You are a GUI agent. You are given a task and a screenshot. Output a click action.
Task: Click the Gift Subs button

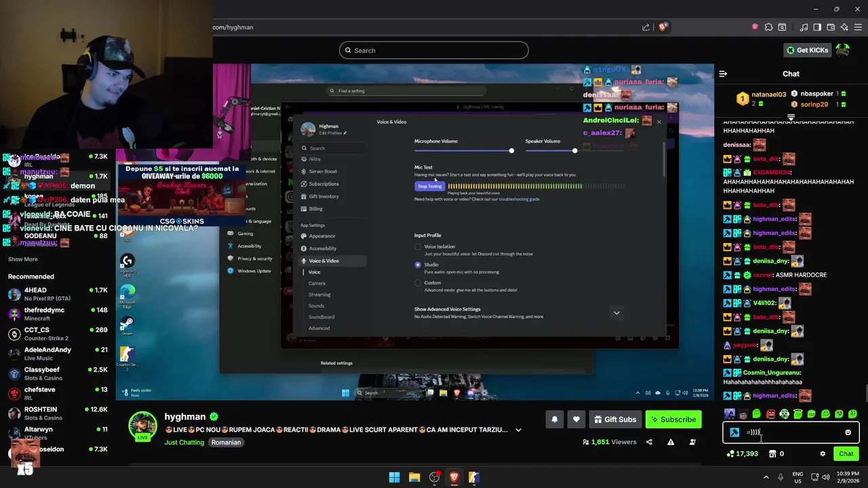click(615, 420)
